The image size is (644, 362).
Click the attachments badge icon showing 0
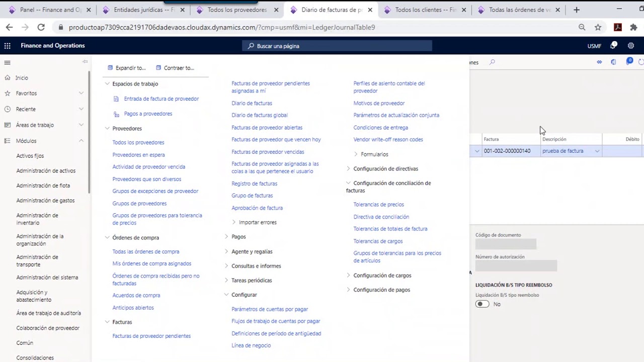point(629,61)
